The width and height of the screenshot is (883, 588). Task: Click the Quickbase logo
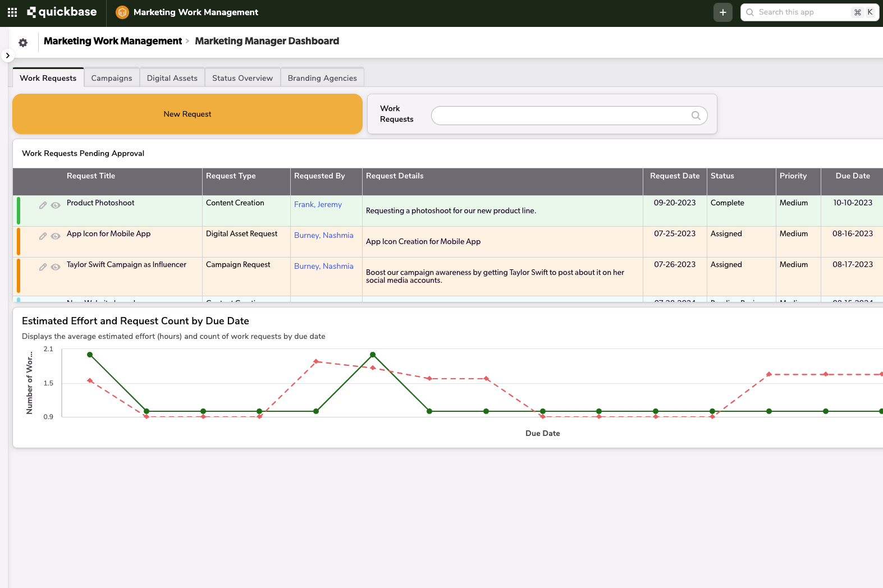62,12
